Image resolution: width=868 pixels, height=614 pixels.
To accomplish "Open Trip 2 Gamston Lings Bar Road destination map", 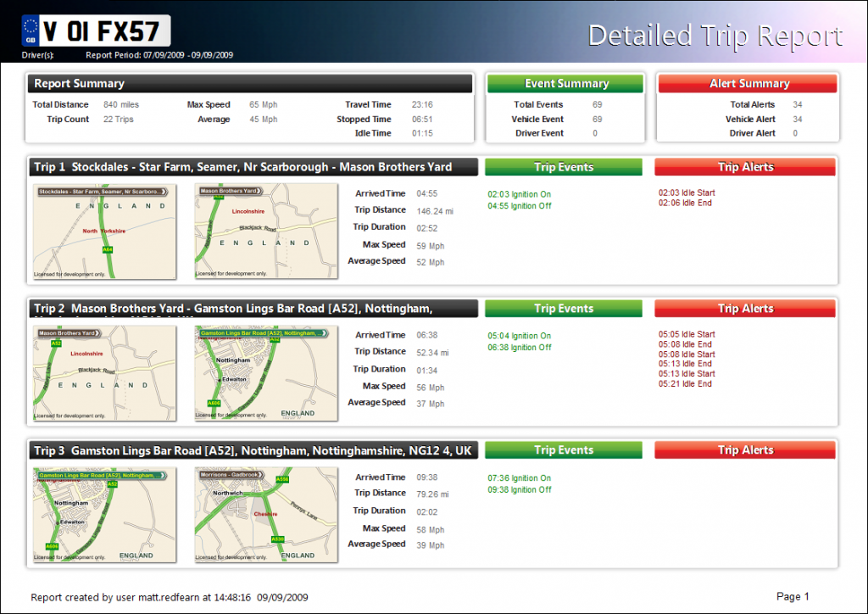I will click(266, 374).
